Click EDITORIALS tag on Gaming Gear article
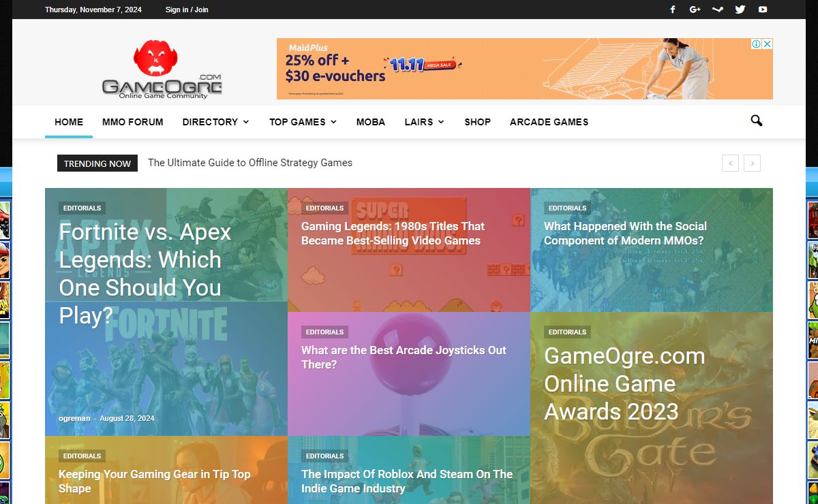This screenshot has height=504, width=818. (82, 456)
